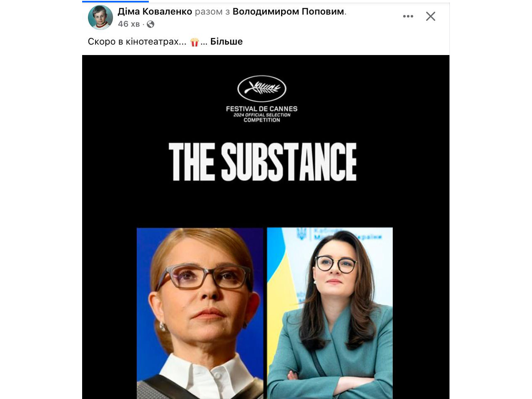Click the Cannes palm leaf logo
532x399 pixels.
coord(262,88)
